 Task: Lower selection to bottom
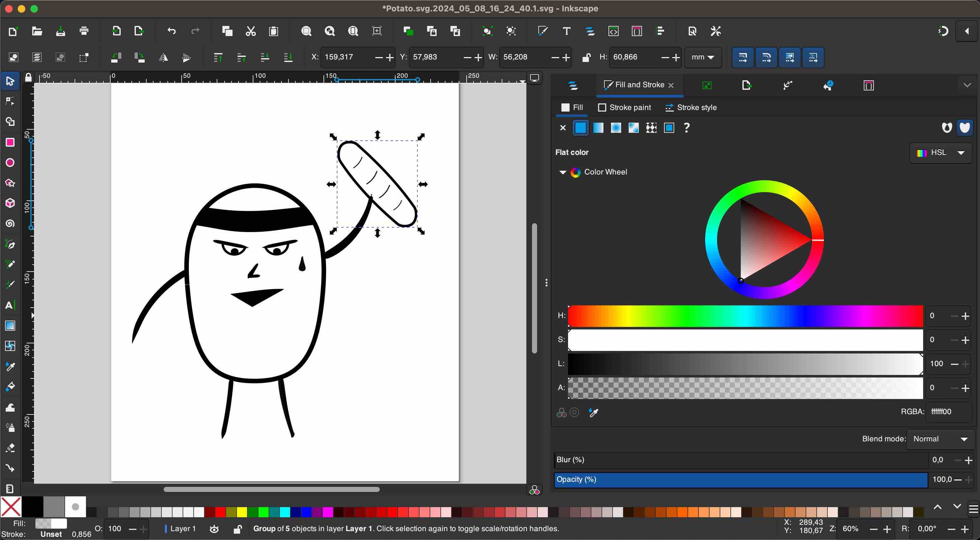pos(288,58)
